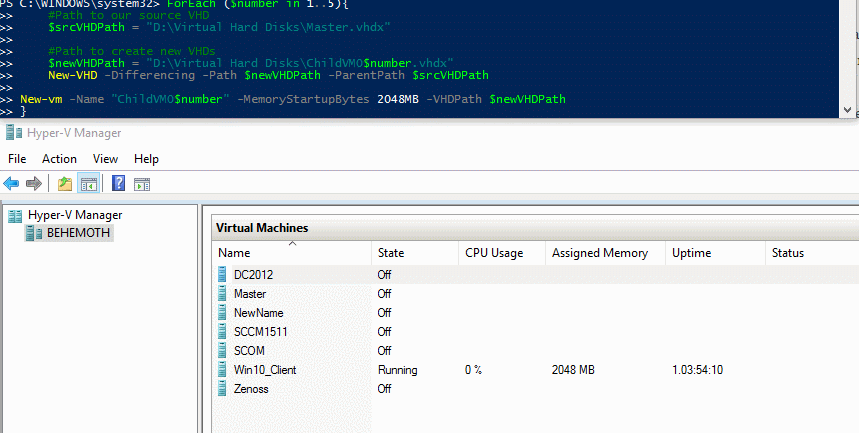Select the Zenoss virtual machine row
The width and height of the screenshot is (859, 433).
pyautogui.click(x=251, y=389)
